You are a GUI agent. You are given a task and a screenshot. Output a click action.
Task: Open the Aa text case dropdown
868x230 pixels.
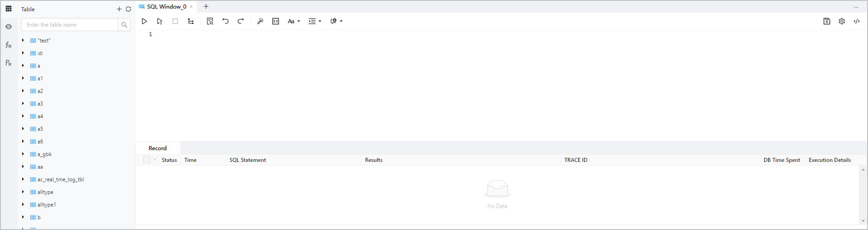click(294, 21)
